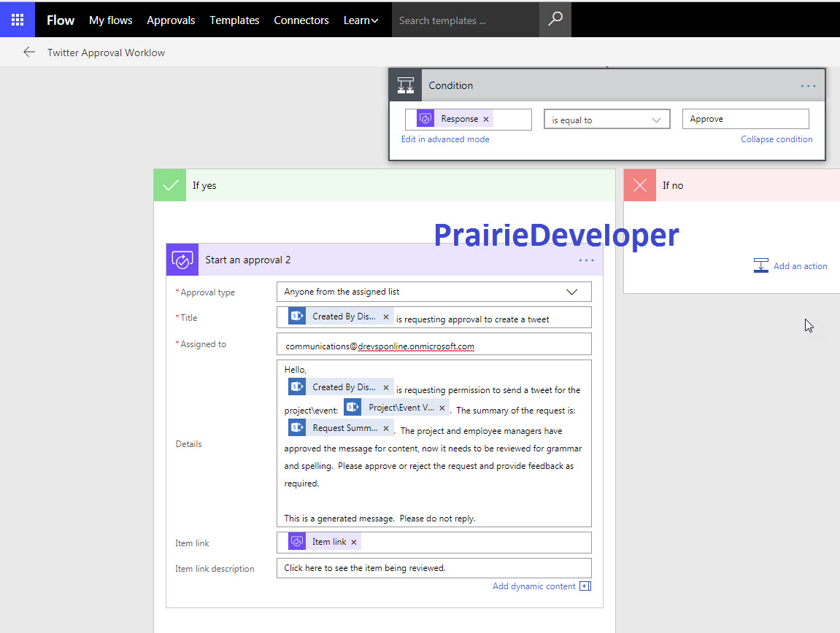Open the Flow home link

coord(60,20)
